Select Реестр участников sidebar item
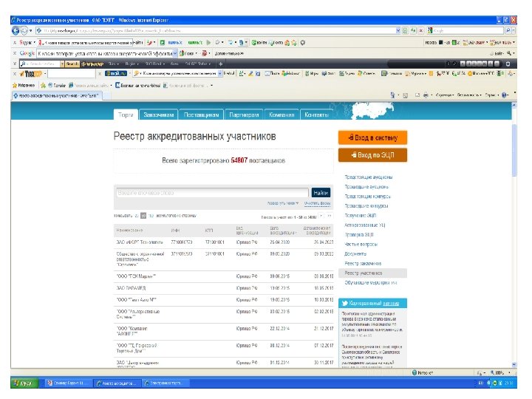The height and width of the screenshot is (399, 532). click(372, 273)
